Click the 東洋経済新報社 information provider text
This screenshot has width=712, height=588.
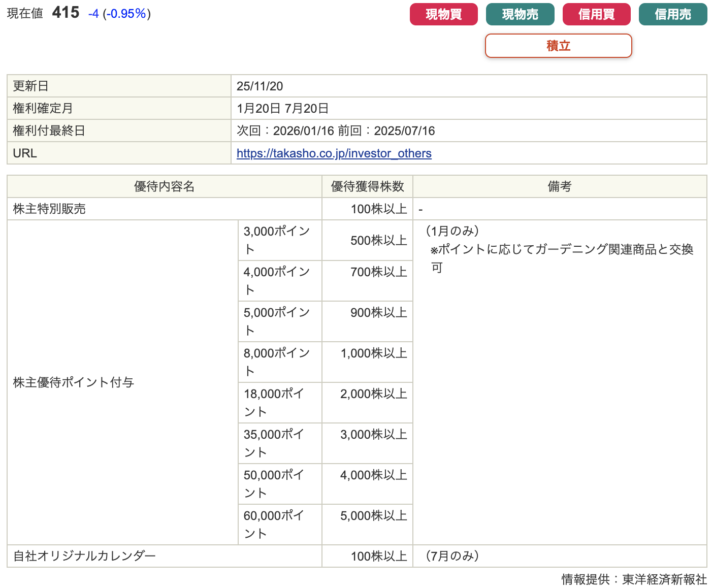point(664,579)
